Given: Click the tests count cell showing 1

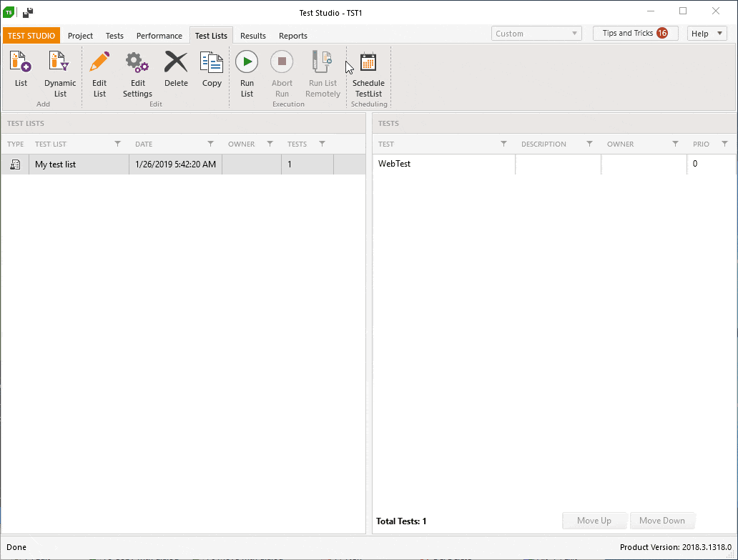Looking at the screenshot, I should tap(307, 164).
